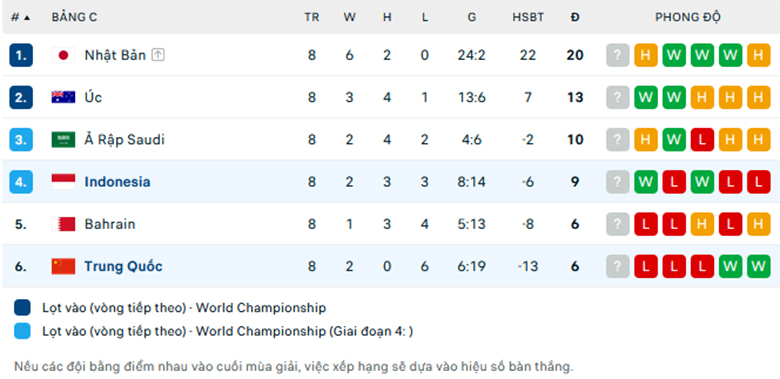
Task: Click the PHONG ĐỘ column header
Action: (x=688, y=17)
